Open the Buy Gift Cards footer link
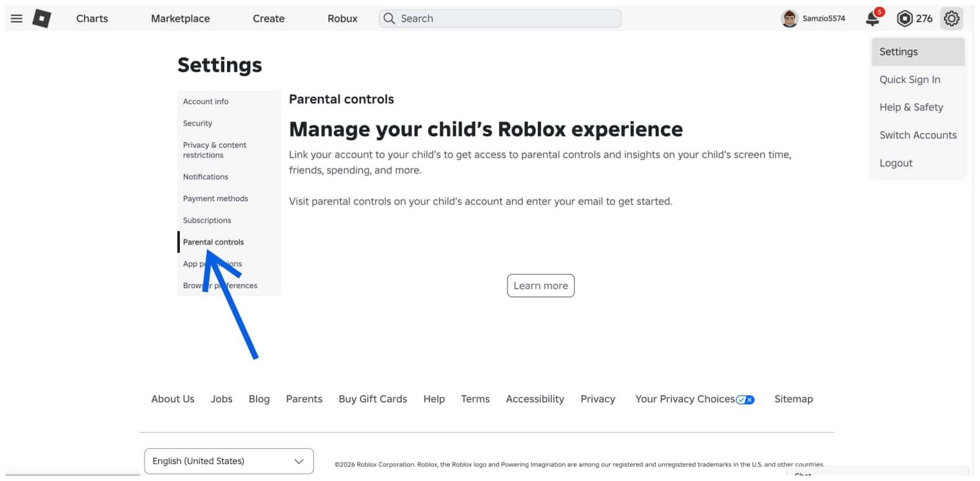 coord(373,398)
